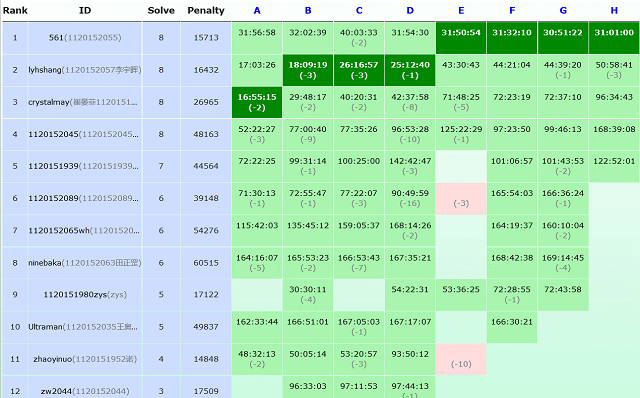The image size is (640, 398).
Task: Click the Solve column header
Action: coord(161,11)
